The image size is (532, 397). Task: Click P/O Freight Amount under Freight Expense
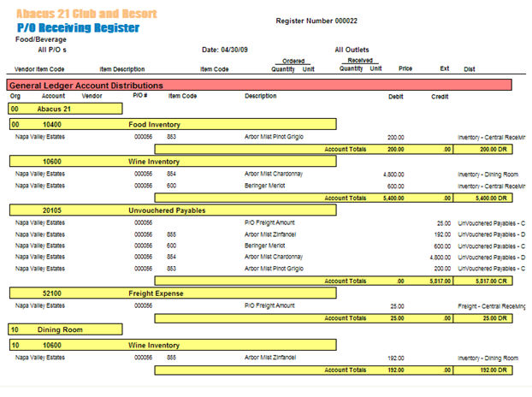(x=269, y=305)
